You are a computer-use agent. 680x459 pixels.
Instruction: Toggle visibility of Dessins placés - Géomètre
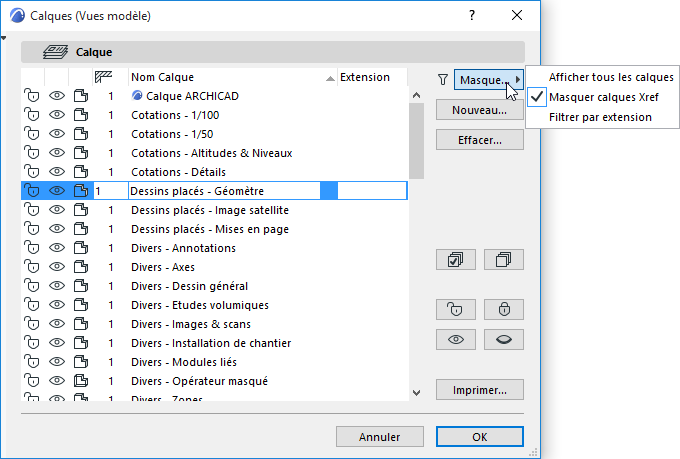pos(57,191)
